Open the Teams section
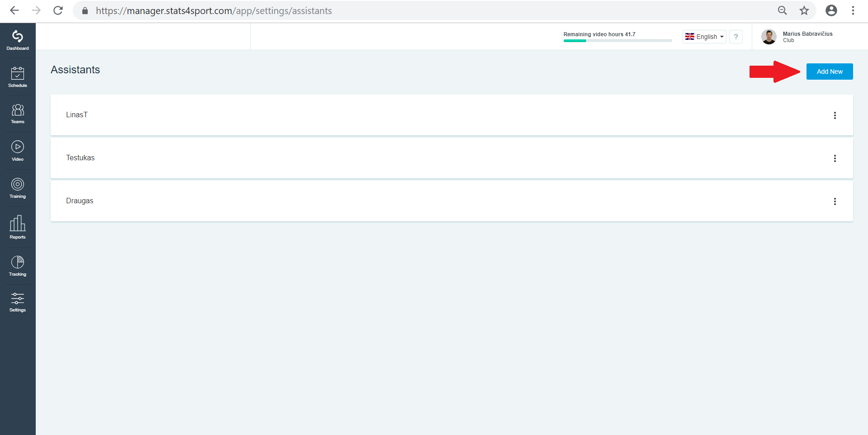 [18, 114]
